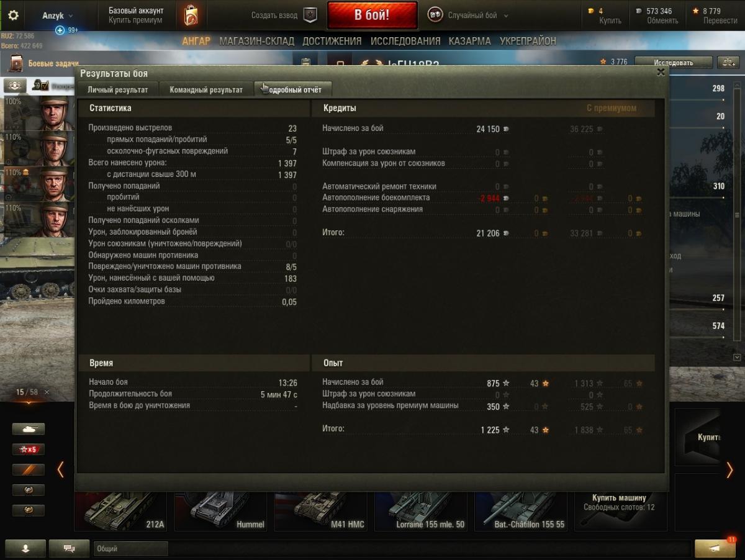Click the 5 мин 47 с duration value
This screenshot has height=560, width=745.
click(x=279, y=394)
